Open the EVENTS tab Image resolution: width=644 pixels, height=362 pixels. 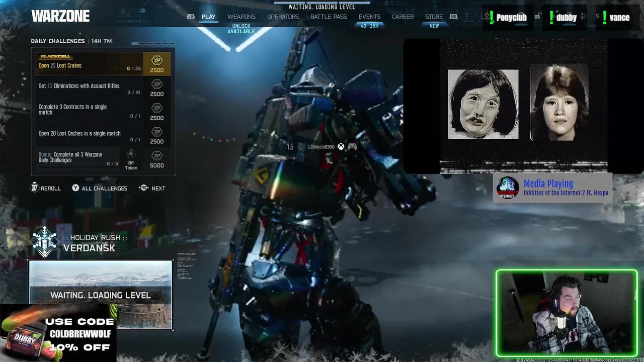(x=369, y=17)
